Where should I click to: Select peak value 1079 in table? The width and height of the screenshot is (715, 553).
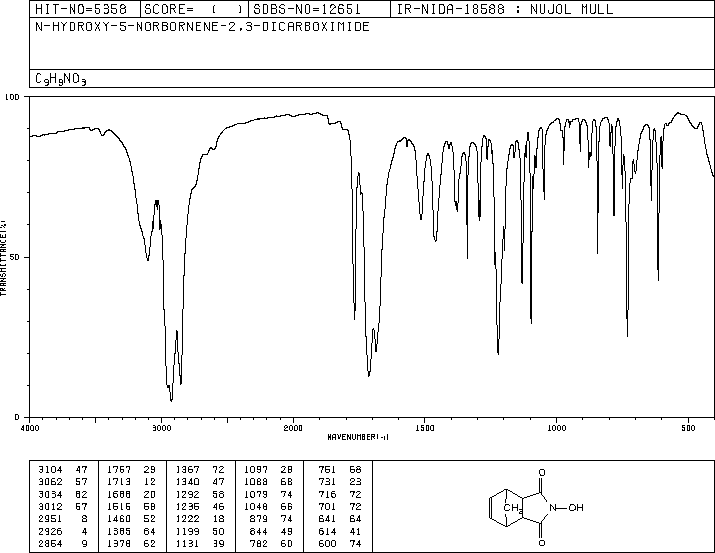[255, 494]
